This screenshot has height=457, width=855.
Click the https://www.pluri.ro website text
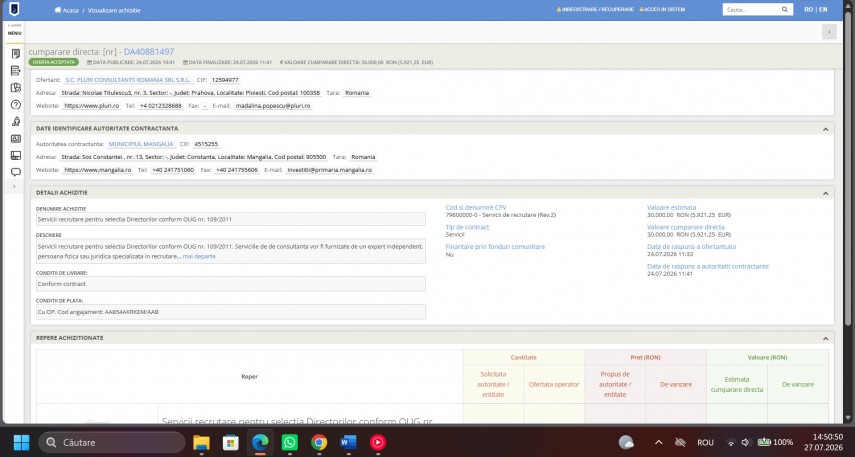pyautogui.click(x=92, y=106)
